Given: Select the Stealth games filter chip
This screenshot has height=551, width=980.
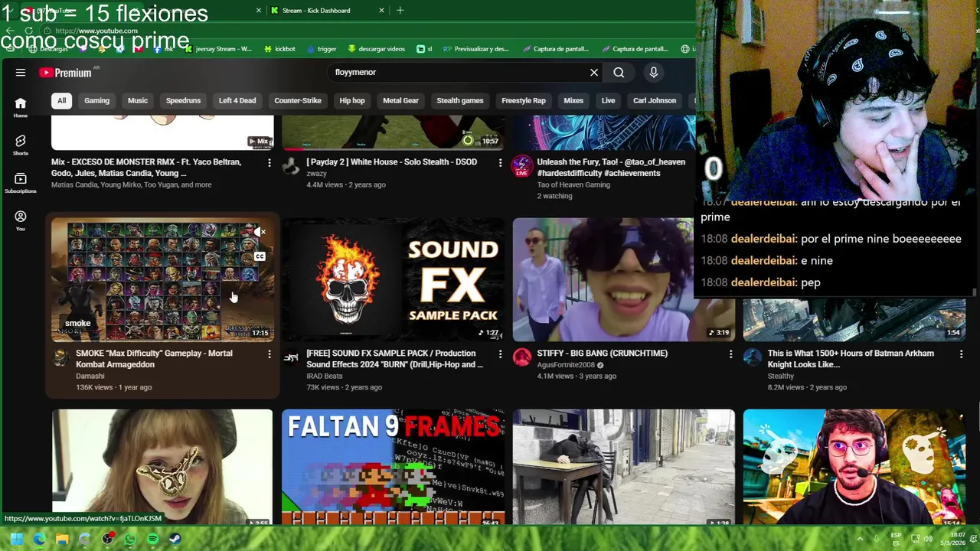Looking at the screenshot, I should (x=460, y=100).
